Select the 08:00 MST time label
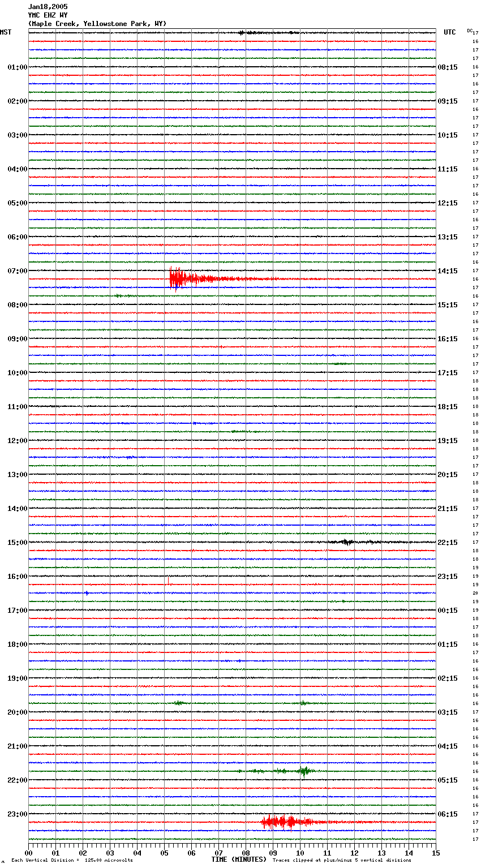This screenshot has height=868, width=481. coord(18,305)
